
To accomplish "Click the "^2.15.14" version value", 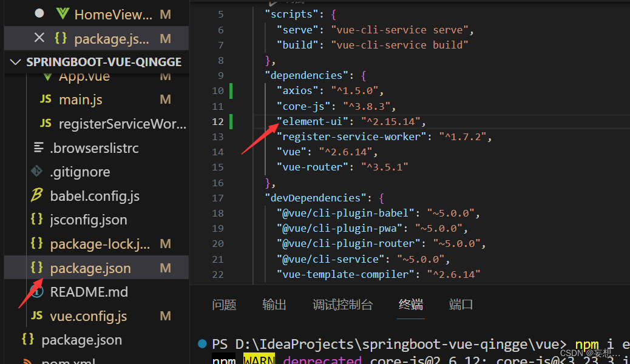I will point(390,121).
